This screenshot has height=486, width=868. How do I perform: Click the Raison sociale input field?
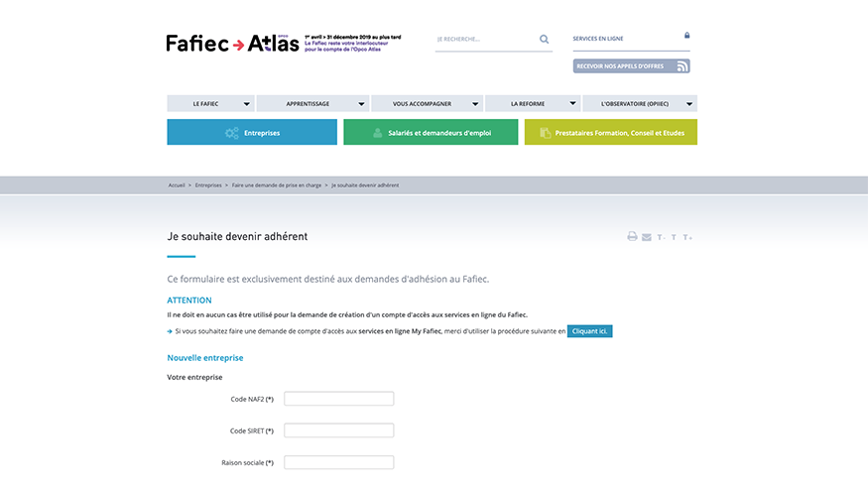click(339, 462)
